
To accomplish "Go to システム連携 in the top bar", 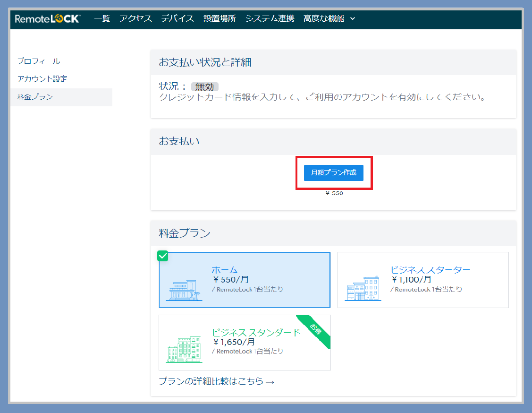I will coord(270,19).
